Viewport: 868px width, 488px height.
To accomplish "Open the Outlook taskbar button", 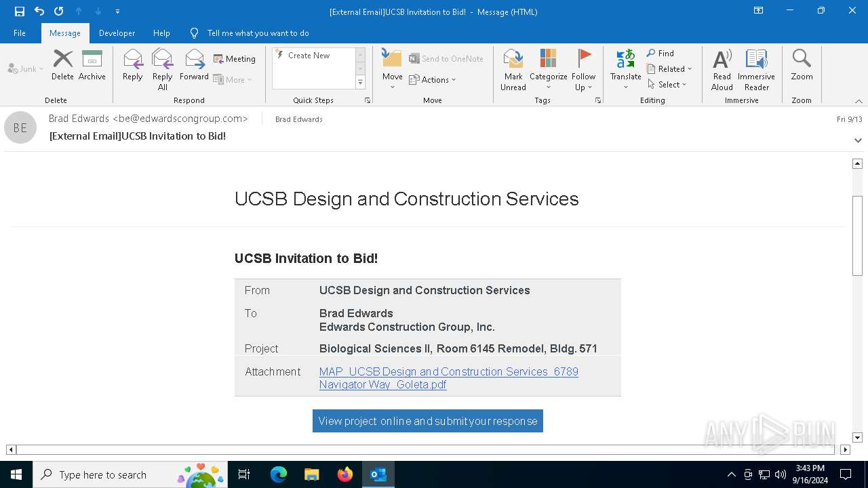I will (x=378, y=474).
